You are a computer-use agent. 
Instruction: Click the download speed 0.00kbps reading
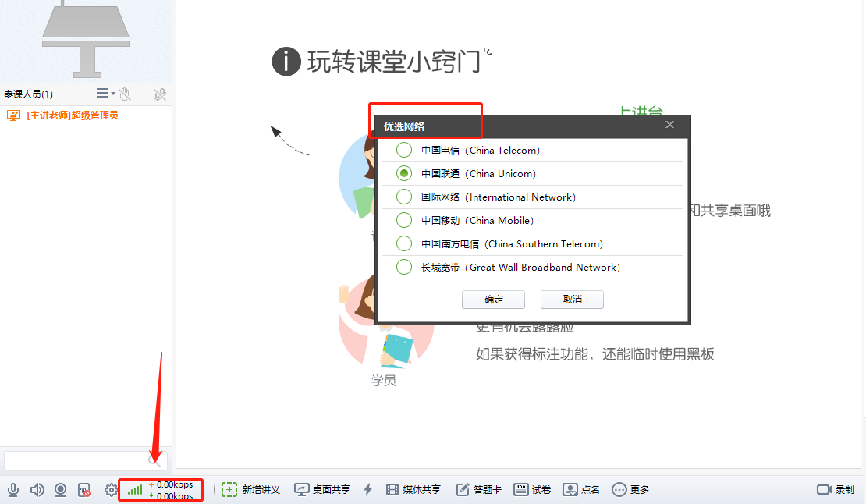(174, 495)
